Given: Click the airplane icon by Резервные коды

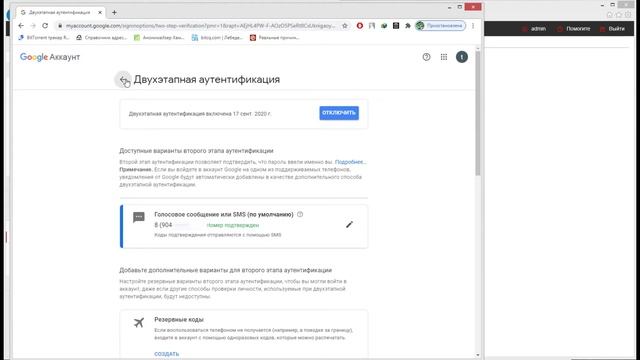Looking at the screenshot, I should coord(139,322).
